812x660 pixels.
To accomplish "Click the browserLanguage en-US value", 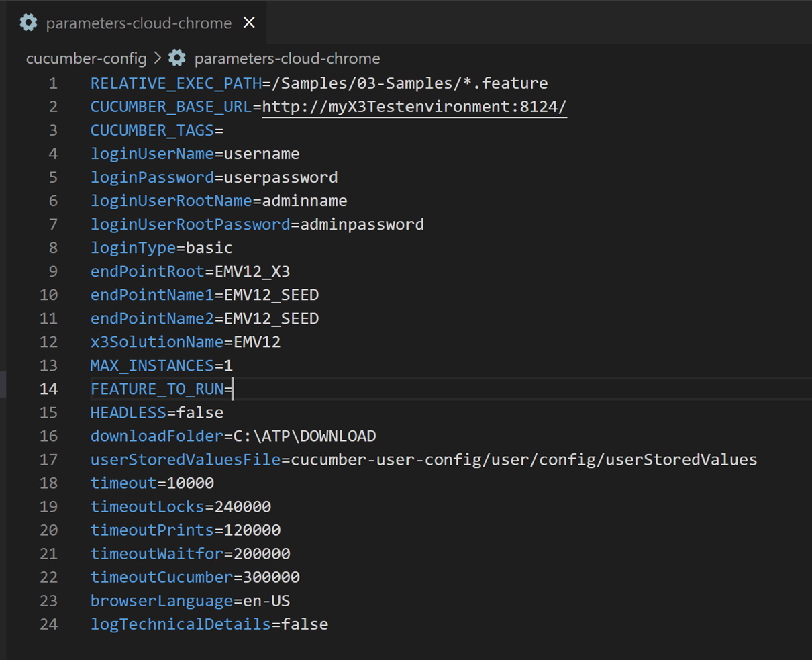I will pyautogui.click(x=266, y=600).
